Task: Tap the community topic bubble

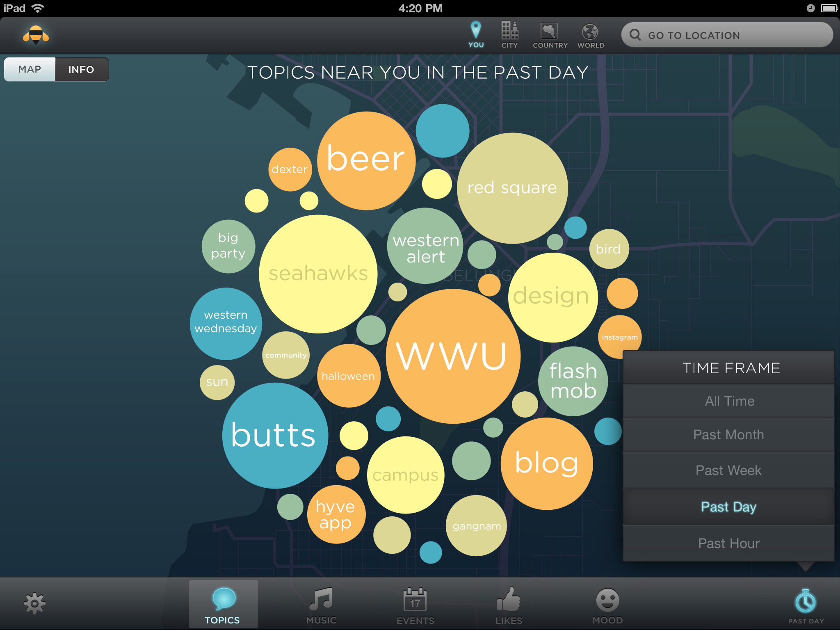Action: coord(286,355)
